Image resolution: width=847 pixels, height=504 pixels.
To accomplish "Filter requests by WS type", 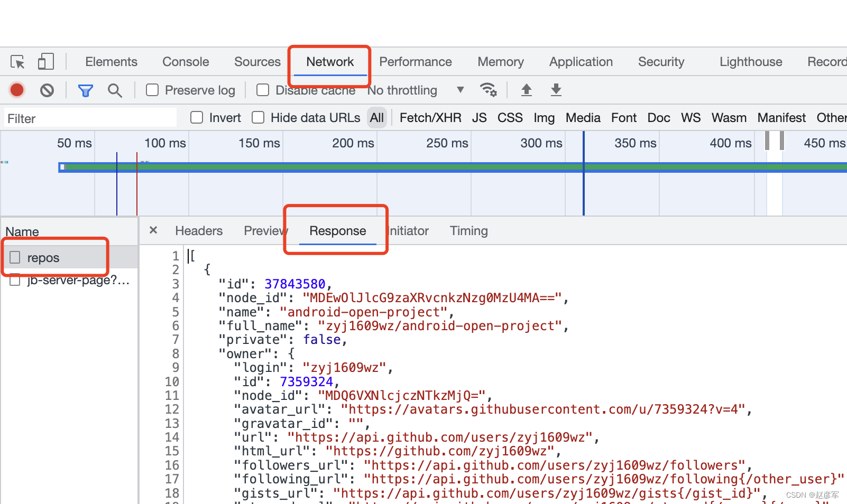I will (691, 118).
